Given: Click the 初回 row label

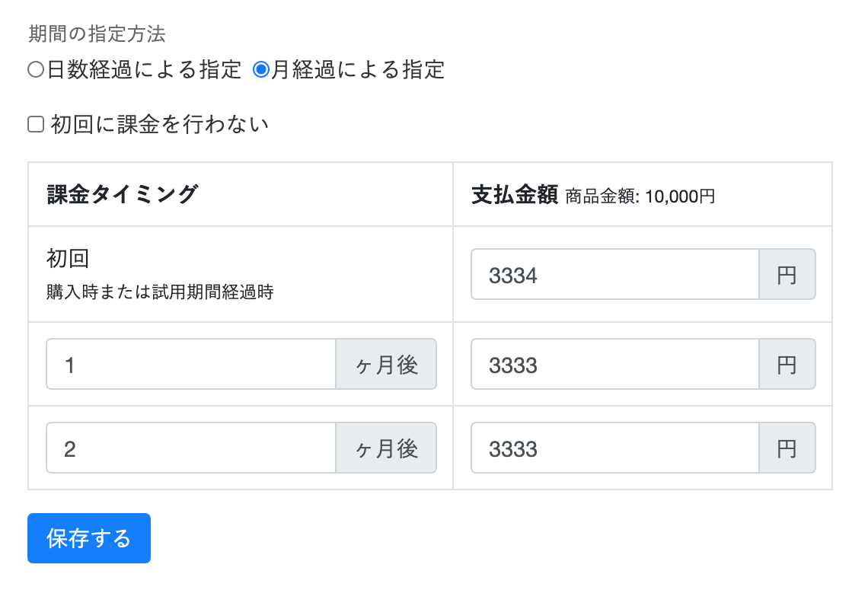Looking at the screenshot, I should (68, 259).
